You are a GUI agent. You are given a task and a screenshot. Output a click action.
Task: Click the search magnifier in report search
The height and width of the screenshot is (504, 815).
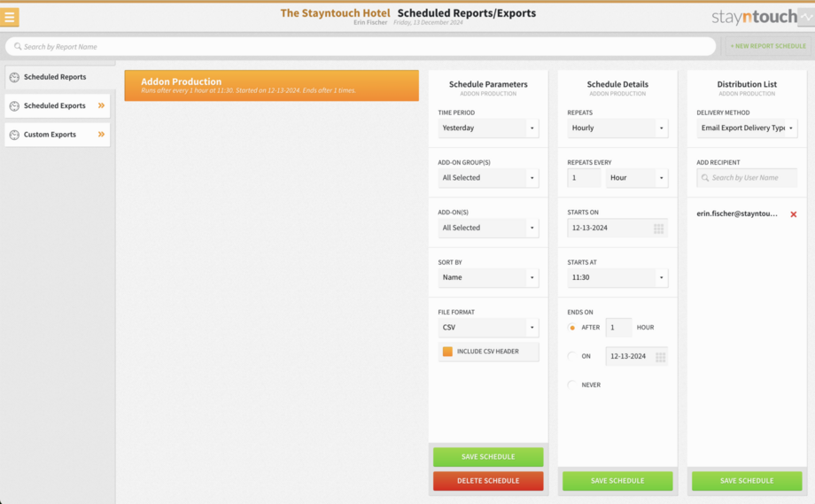coord(18,47)
